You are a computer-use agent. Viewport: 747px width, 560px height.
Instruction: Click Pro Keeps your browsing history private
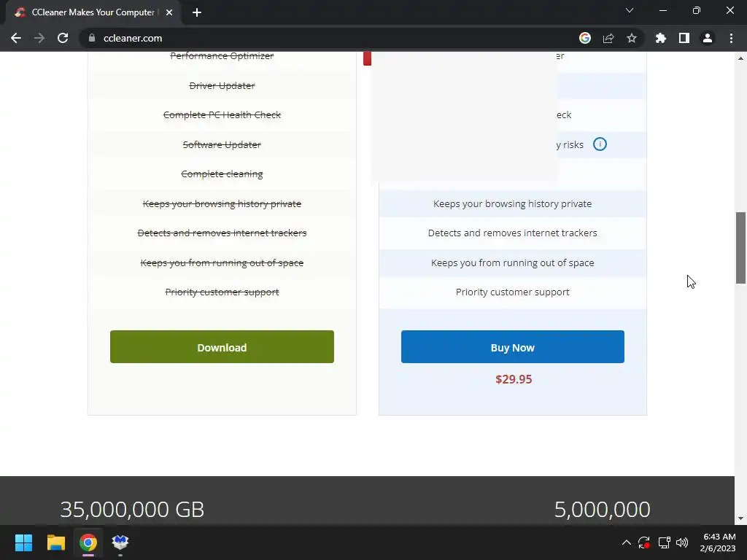(513, 204)
